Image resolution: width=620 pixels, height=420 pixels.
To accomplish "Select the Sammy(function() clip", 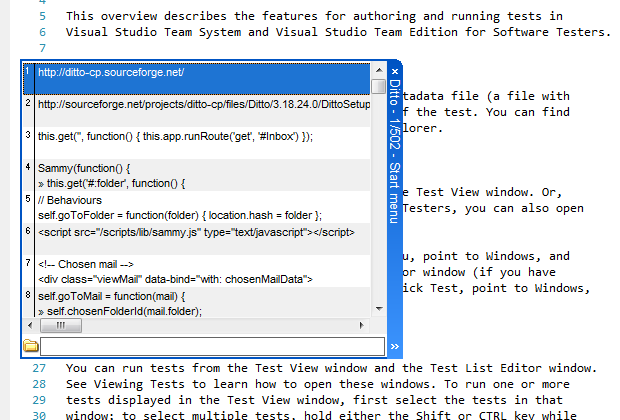I will point(197,175).
